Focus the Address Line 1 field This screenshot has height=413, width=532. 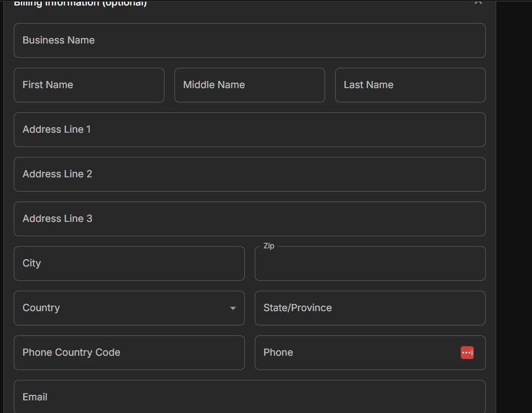(249, 130)
